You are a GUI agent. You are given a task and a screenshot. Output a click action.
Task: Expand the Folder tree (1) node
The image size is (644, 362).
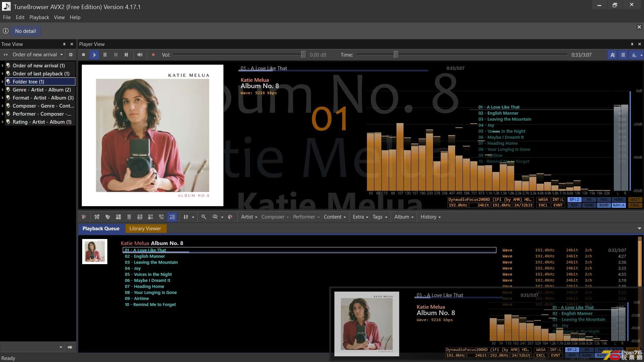point(3,82)
